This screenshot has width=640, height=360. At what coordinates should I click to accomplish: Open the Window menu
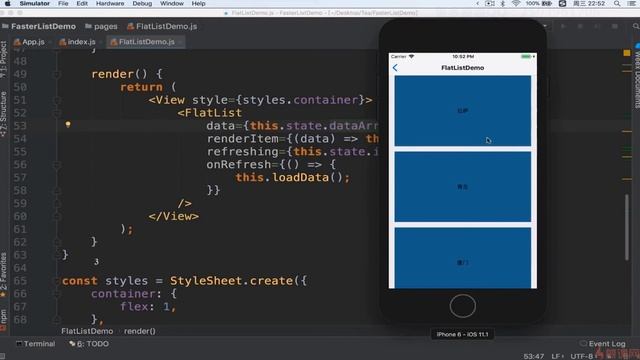tap(172, 4)
